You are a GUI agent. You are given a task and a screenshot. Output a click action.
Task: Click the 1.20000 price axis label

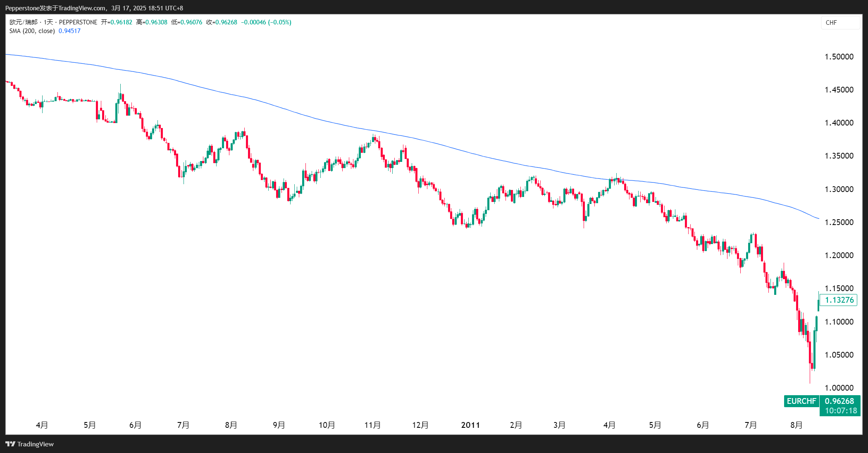[839, 256]
